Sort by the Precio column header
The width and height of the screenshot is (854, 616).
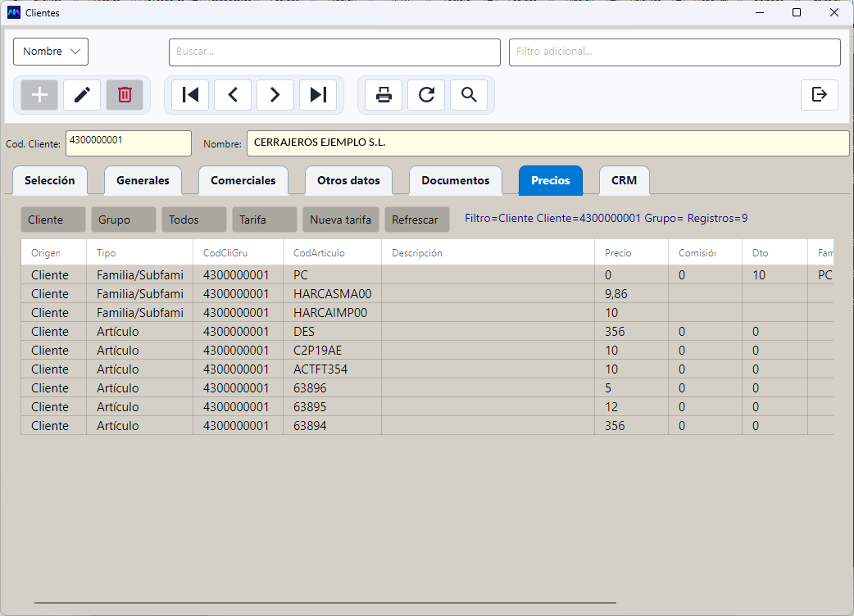tap(631, 253)
